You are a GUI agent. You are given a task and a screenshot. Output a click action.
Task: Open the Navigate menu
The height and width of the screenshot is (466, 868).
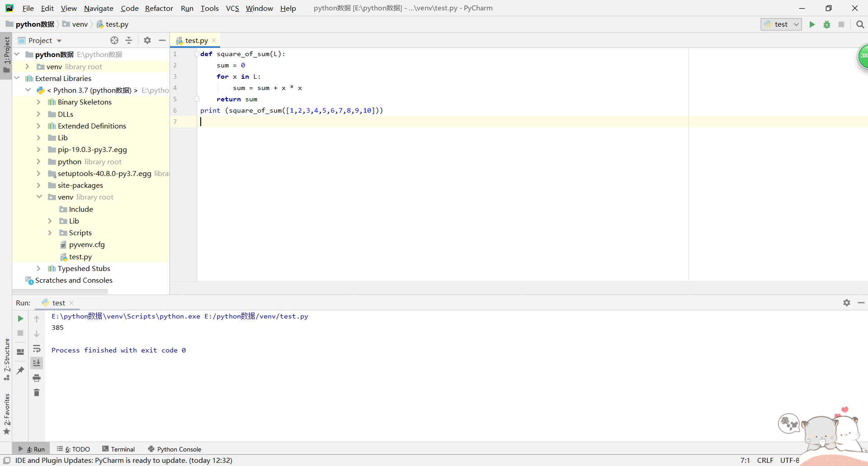point(99,8)
